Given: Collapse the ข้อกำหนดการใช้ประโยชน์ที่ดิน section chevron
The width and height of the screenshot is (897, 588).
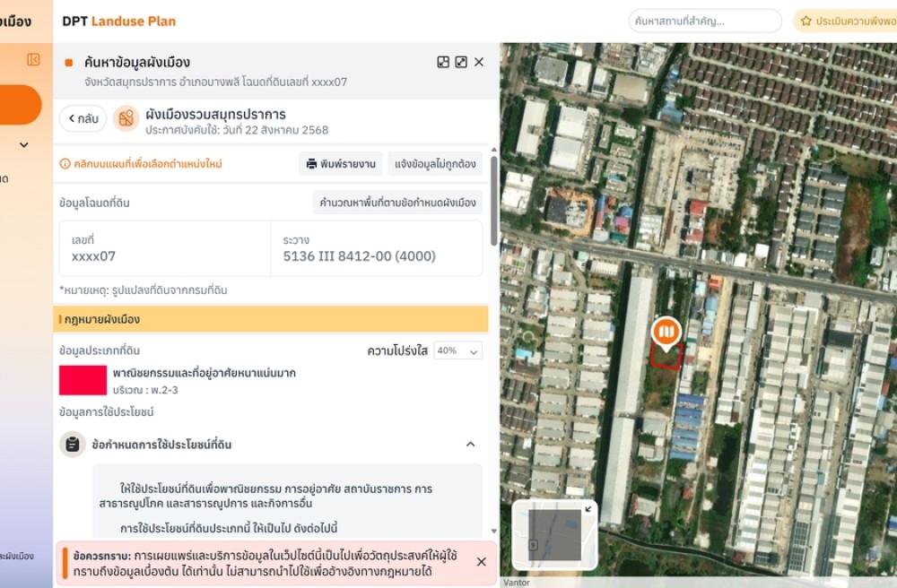Looking at the screenshot, I should click(470, 444).
